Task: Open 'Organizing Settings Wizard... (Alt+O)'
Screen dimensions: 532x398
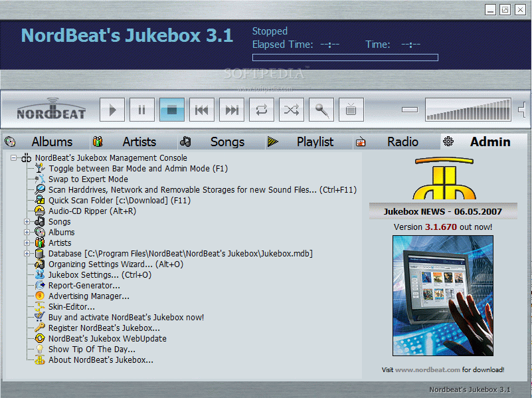Action: point(116,264)
